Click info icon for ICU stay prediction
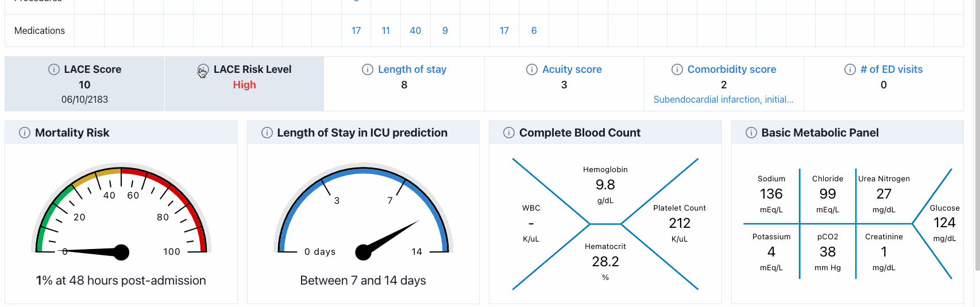980x307 pixels. click(267, 133)
